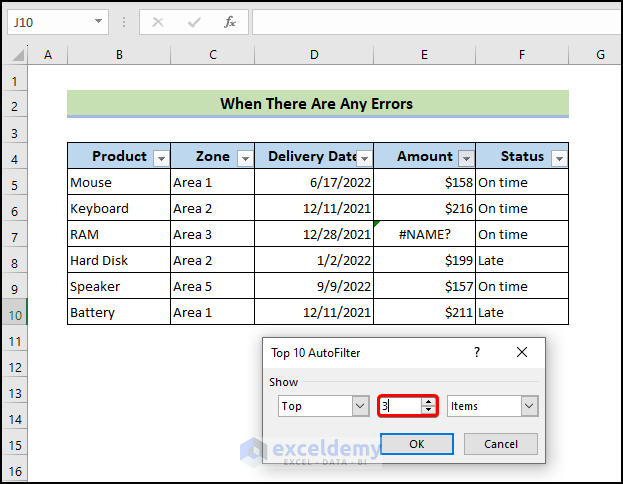623x484 pixels.
Task: Open the Status column filter arrow
Action: point(558,158)
